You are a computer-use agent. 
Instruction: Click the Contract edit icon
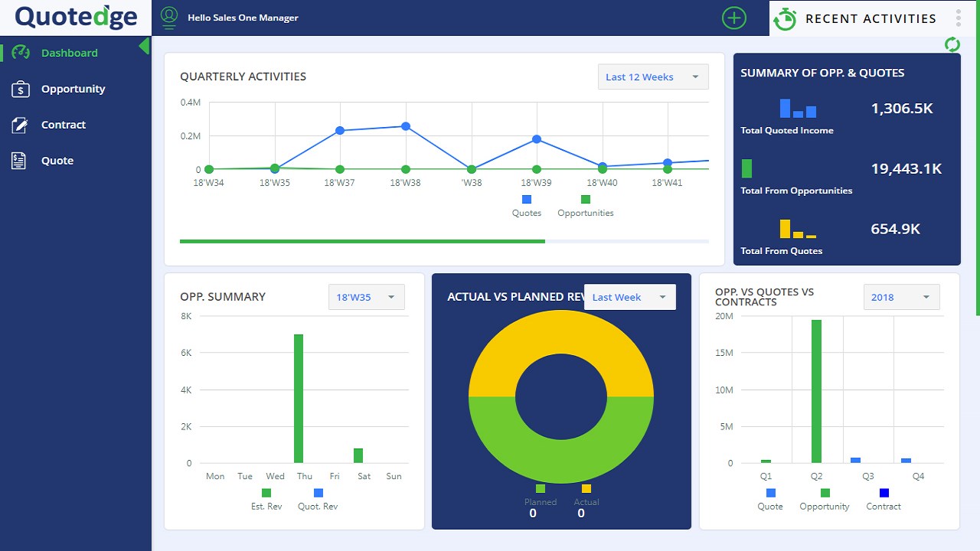tap(21, 125)
